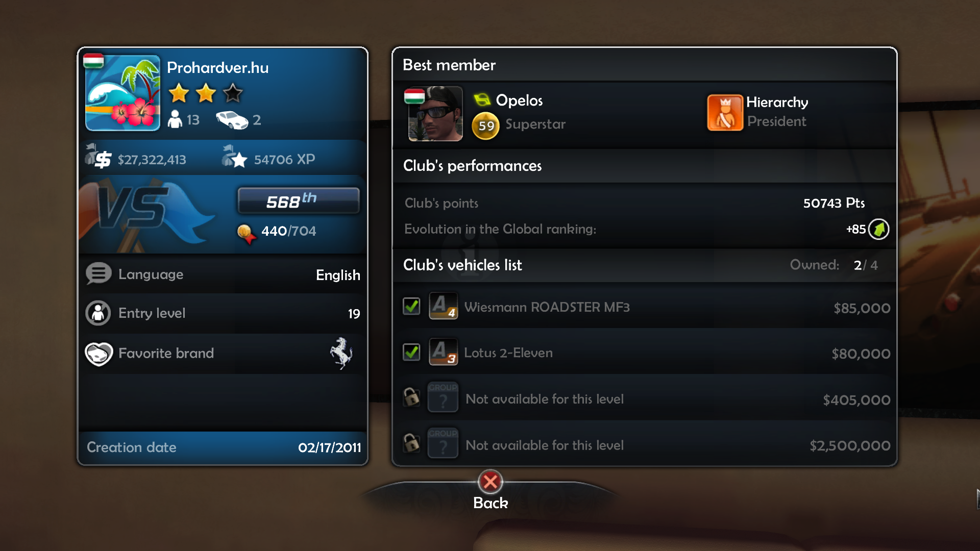Viewport: 980px width, 551px height.
Task: Click the level 59 gold badge
Action: click(485, 126)
